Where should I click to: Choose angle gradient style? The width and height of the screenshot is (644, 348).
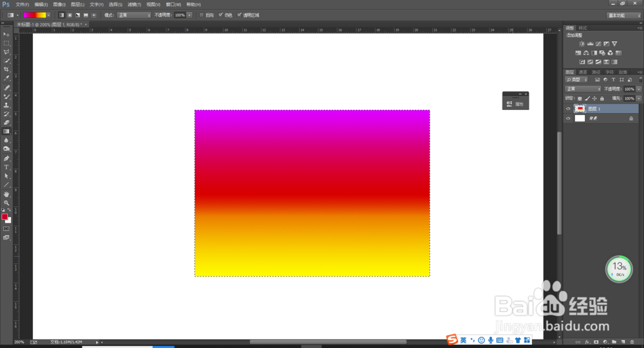tap(78, 15)
